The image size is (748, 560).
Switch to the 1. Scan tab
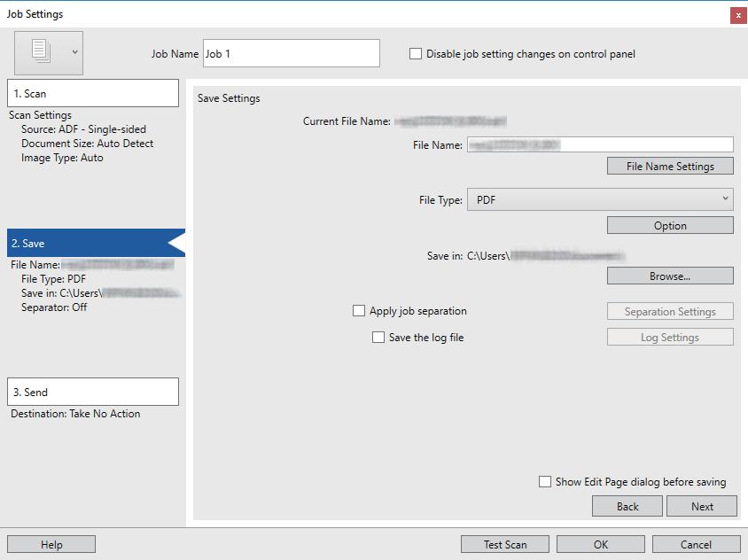93,93
